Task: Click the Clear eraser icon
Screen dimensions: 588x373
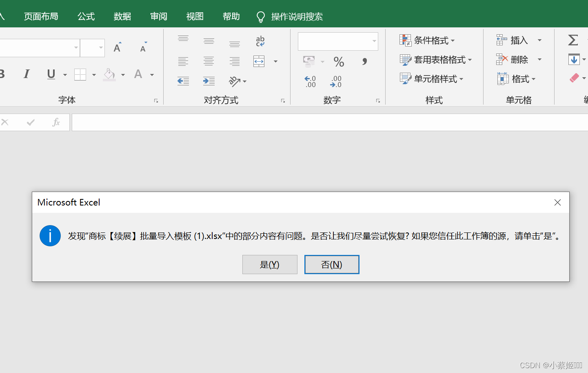Action: pos(574,78)
